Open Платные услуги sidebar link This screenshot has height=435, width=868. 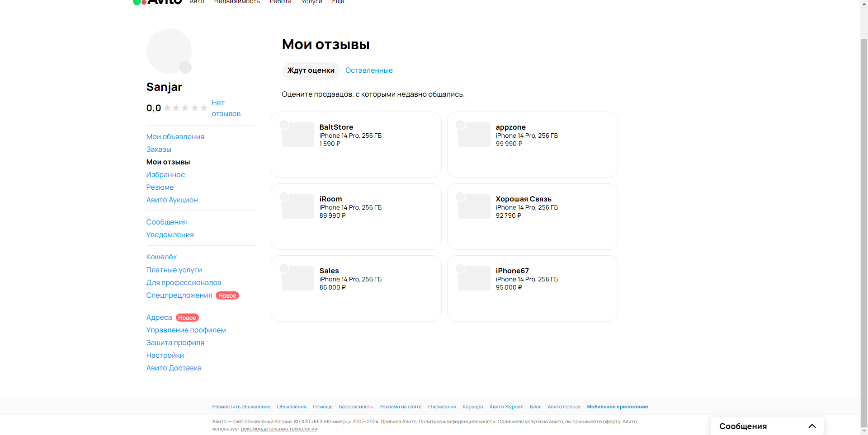(x=174, y=270)
